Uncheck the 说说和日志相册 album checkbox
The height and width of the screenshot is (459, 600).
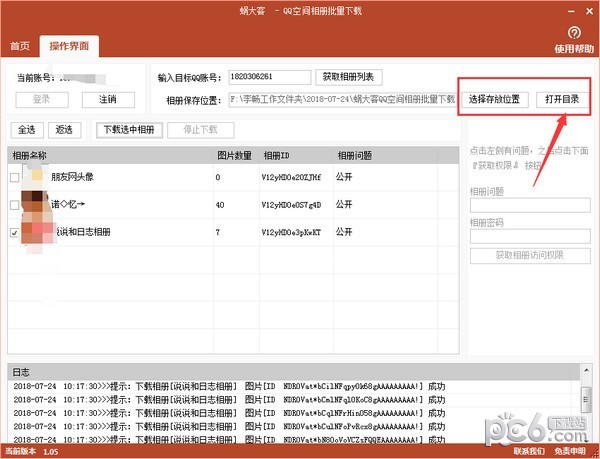coord(15,232)
